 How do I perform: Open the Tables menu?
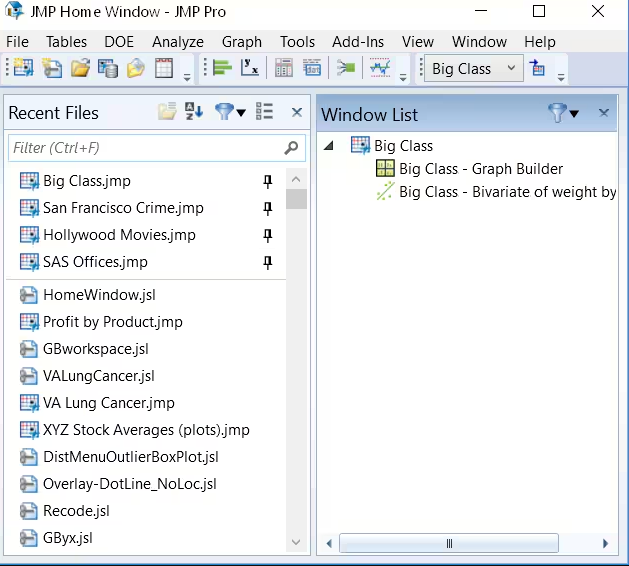pyautogui.click(x=66, y=42)
